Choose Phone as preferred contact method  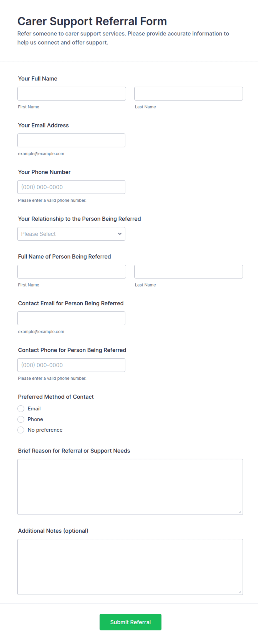[21, 419]
